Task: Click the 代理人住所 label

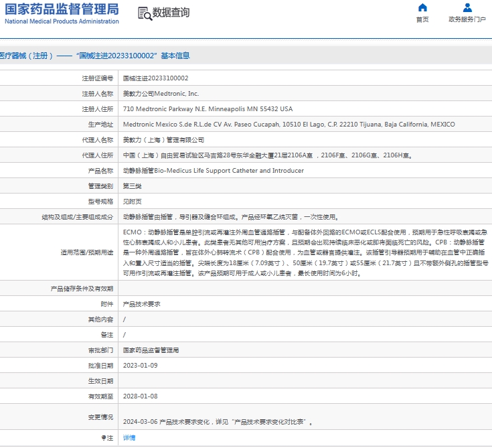Action: point(98,155)
